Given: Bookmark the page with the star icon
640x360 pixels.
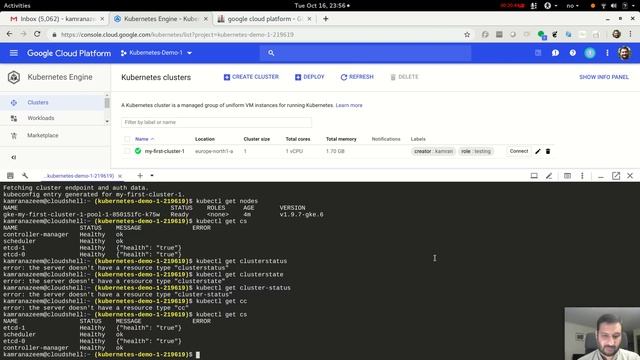Looking at the screenshot, I should [467, 35].
